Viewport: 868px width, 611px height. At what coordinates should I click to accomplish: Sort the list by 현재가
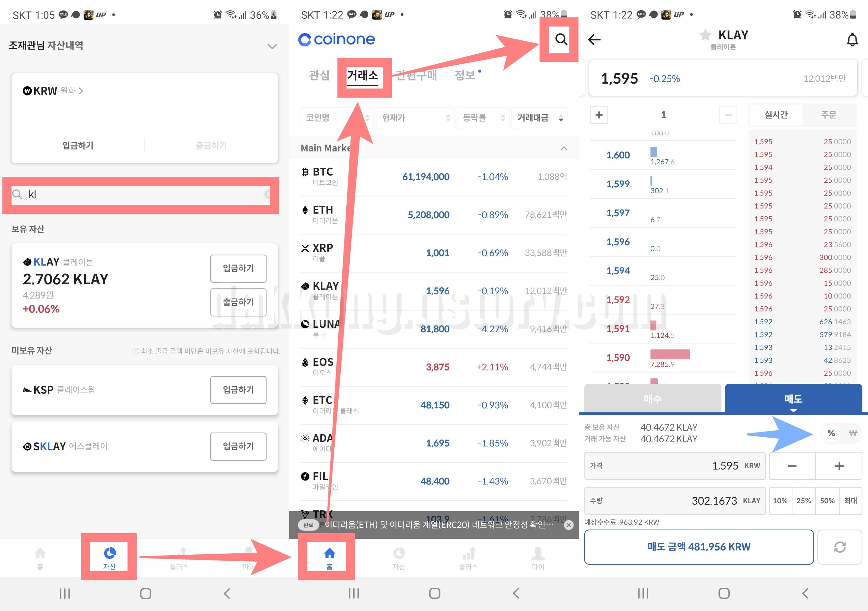[415, 118]
